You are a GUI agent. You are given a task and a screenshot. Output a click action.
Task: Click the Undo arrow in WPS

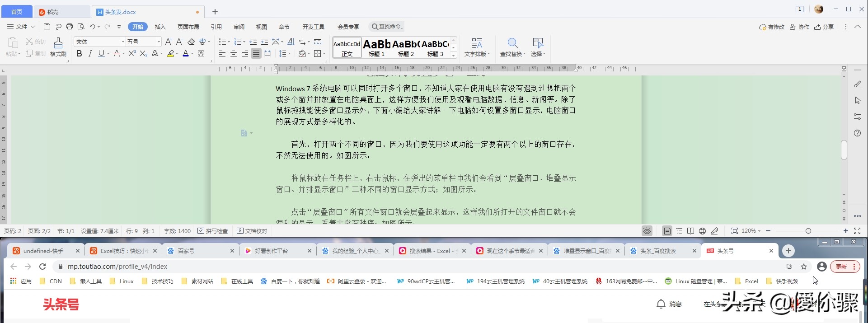92,27
